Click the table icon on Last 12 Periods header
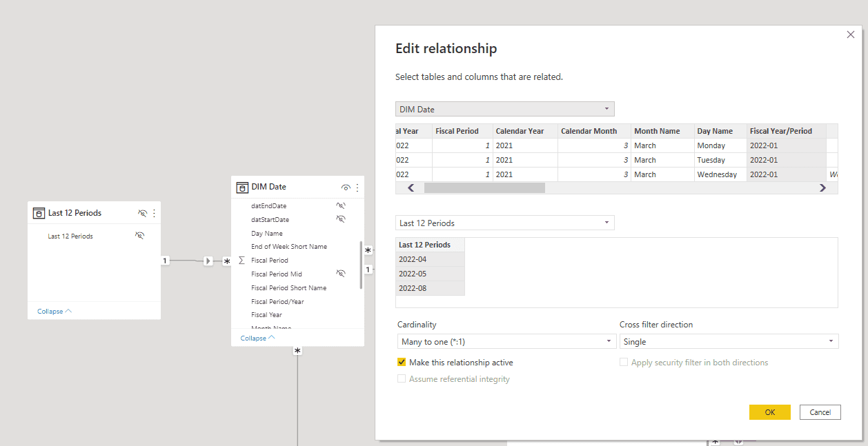 coord(38,213)
